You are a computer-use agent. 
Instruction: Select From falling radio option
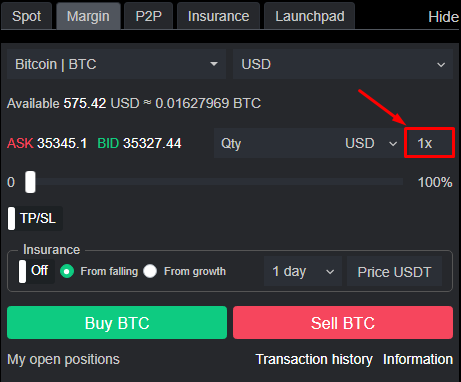coord(67,271)
